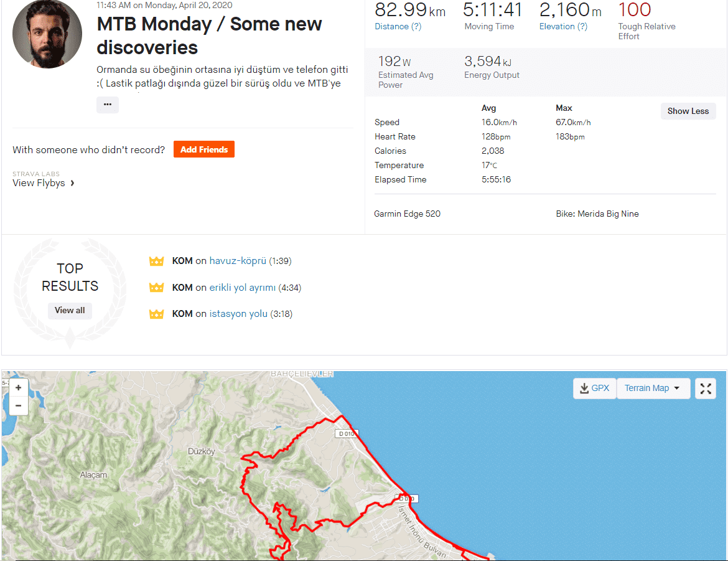Collapse stats with Show Less
728x561 pixels.
pyautogui.click(x=688, y=111)
